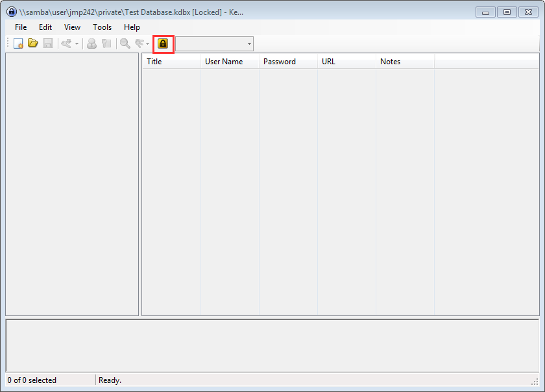Open the Add Entry dropdown arrow
Screen dimensions: 545x392
[77, 44]
